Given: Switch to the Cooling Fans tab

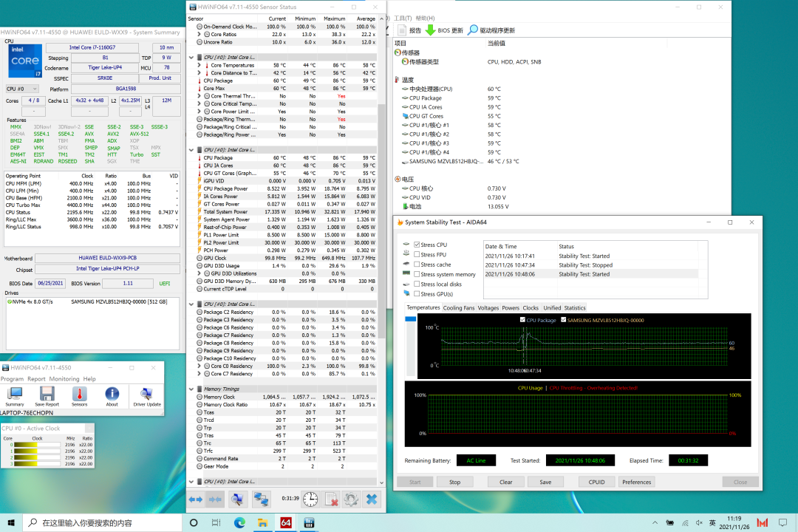Looking at the screenshot, I should (458, 308).
